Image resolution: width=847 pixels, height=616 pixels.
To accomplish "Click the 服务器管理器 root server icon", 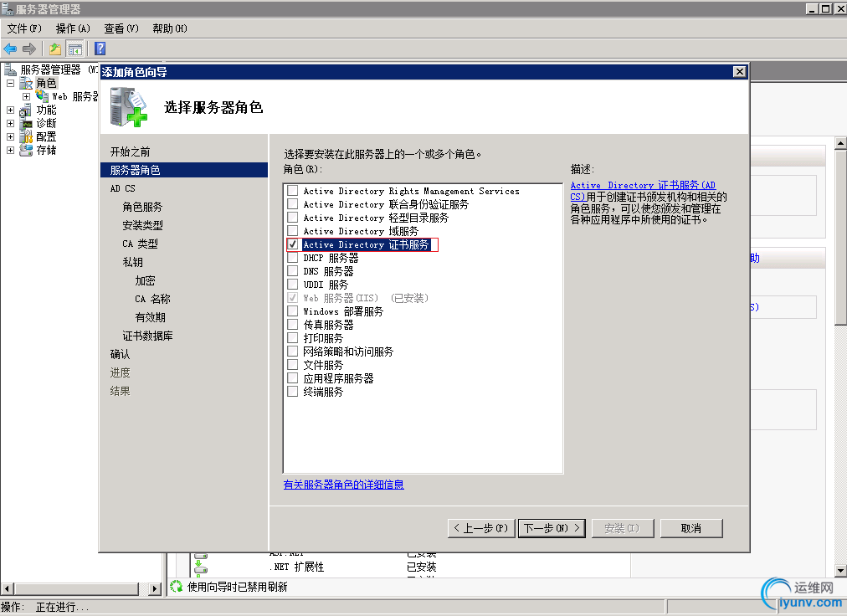I will click(9, 69).
